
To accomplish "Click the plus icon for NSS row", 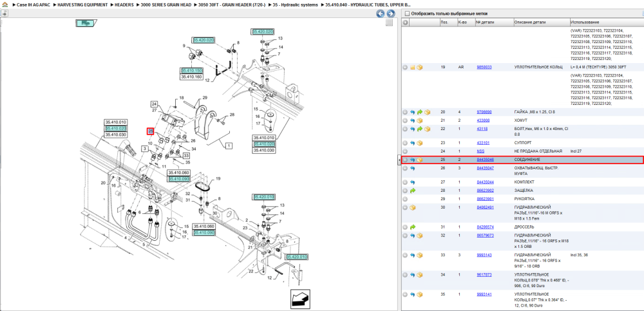I will click(x=405, y=151).
